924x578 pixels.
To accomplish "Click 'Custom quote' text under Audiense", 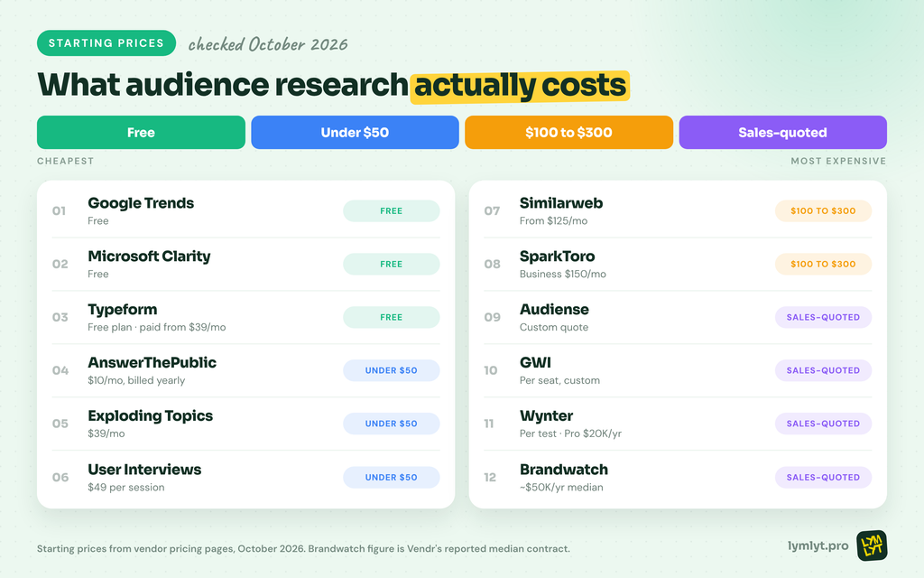I will [x=554, y=327].
